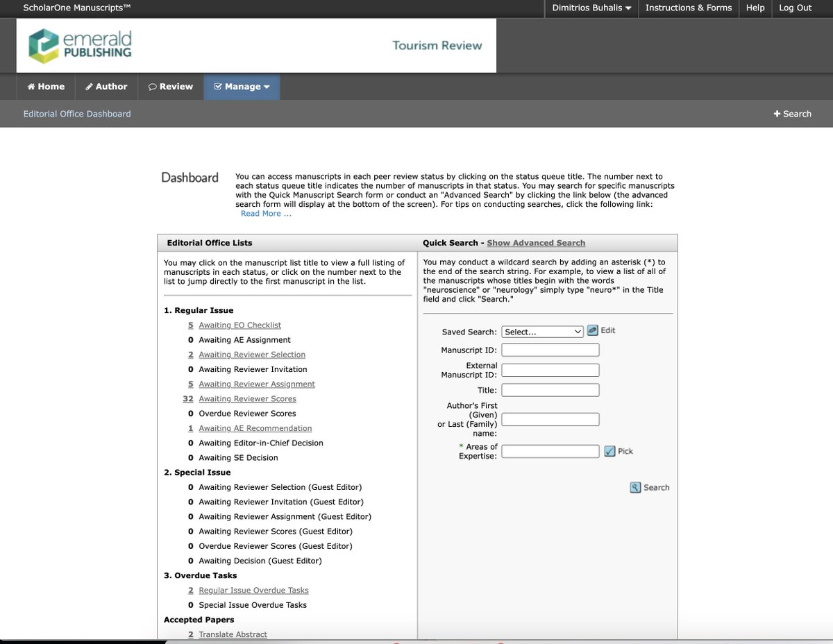Image resolution: width=833 pixels, height=644 pixels.
Task: Click the Tourism Review journal title
Action: tap(437, 45)
